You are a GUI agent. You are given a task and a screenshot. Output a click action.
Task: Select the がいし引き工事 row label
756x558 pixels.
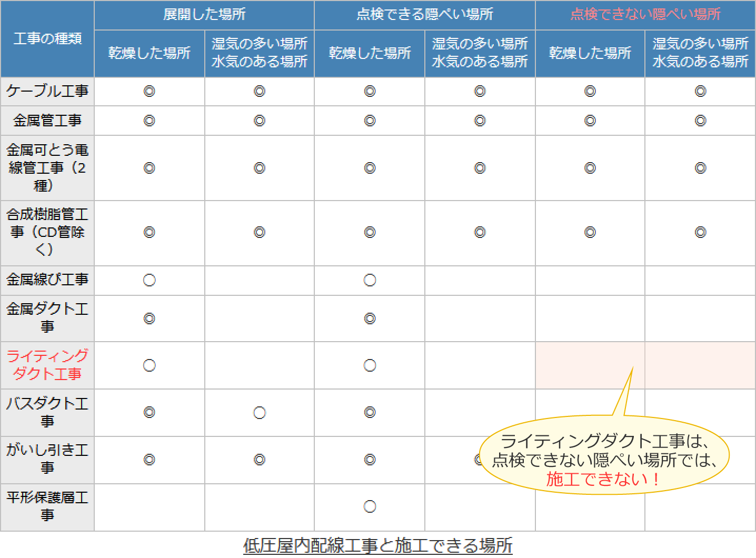click(x=47, y=459)
